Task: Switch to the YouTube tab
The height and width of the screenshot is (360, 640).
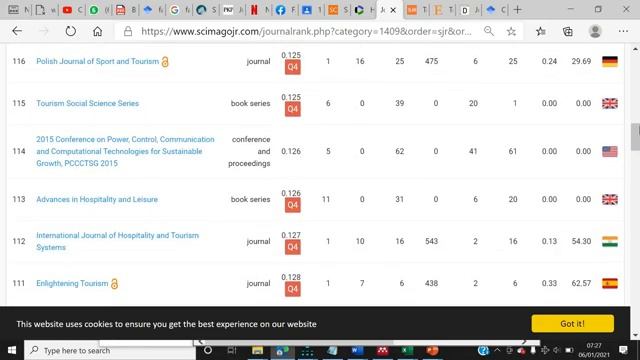Action: tap(67, 10)
